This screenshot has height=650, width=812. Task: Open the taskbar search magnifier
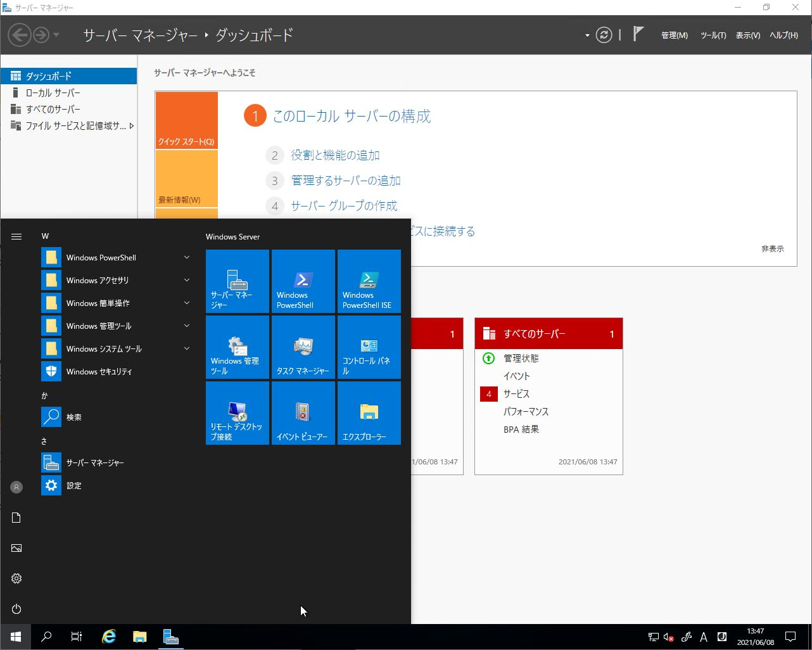point(46,637)
